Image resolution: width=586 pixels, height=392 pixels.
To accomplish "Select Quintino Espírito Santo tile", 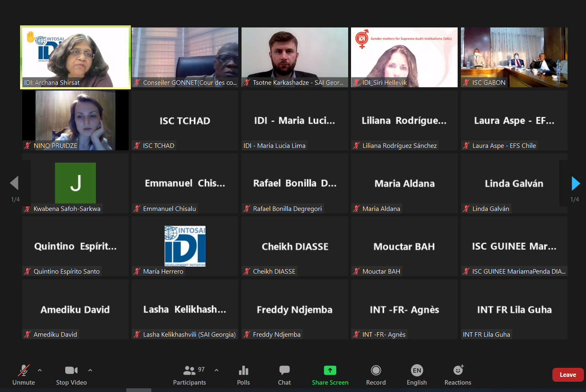I will pos(75,246).
